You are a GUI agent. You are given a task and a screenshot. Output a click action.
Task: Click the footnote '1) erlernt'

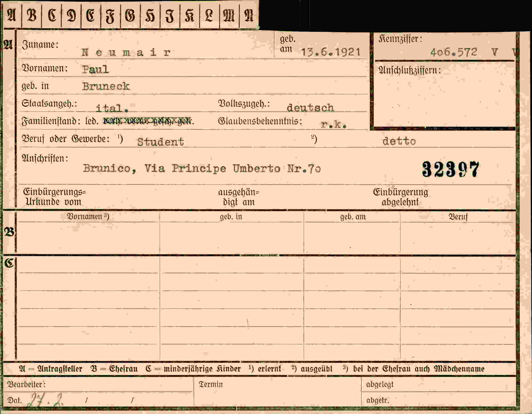pyautogui.click(x=265, y=369)
